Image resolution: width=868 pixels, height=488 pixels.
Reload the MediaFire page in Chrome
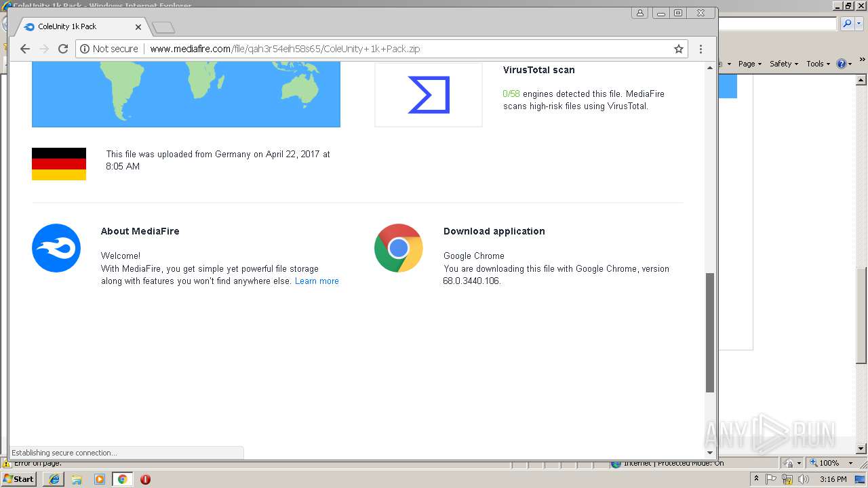click(63, 49)
